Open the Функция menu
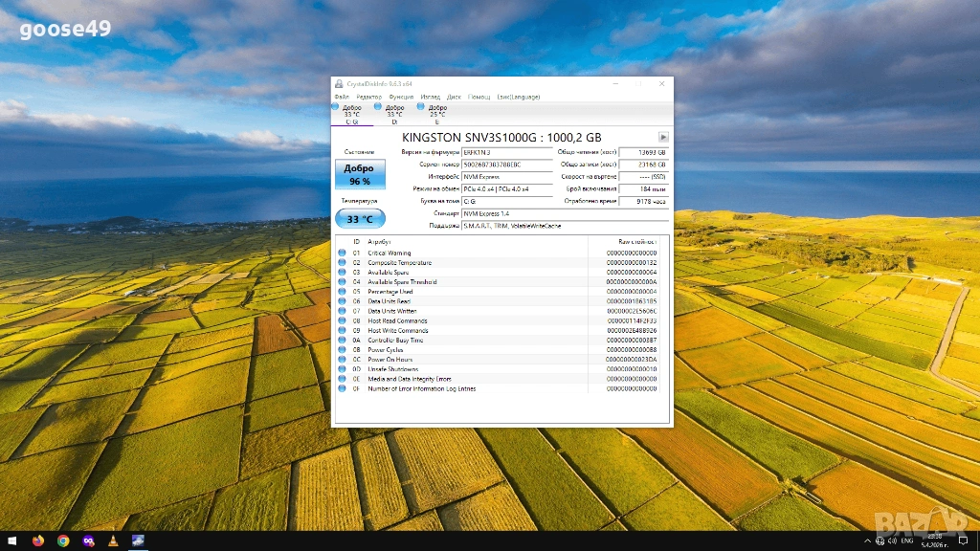Image resolution: width=980 pixels, height=551 pixels. click(401, 97)
